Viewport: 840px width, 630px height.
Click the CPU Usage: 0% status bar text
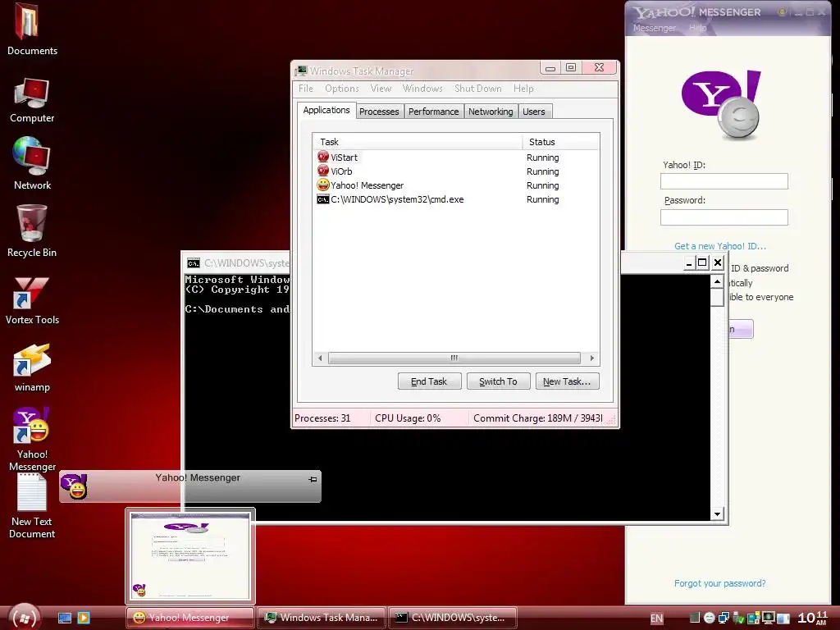coord(408,418)
